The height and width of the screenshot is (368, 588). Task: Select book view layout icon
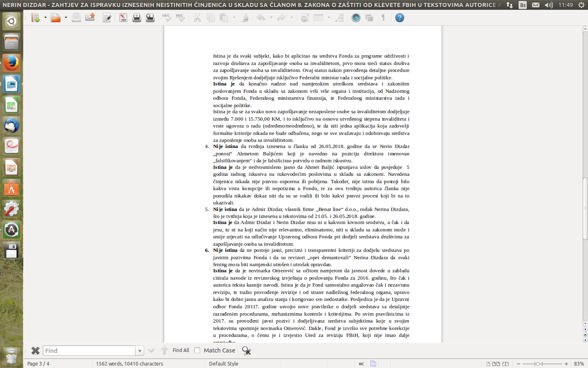(506, 364)
